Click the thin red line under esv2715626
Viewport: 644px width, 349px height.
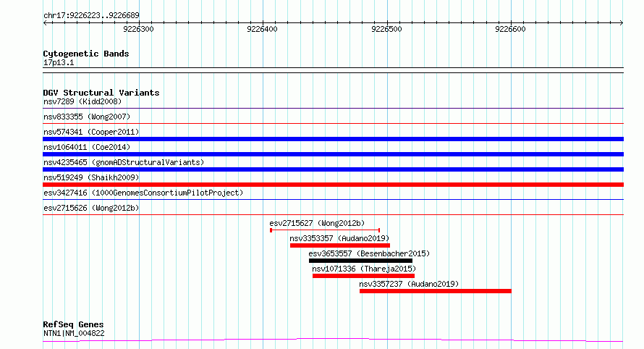pyautogui.click(x=333, y=214)
